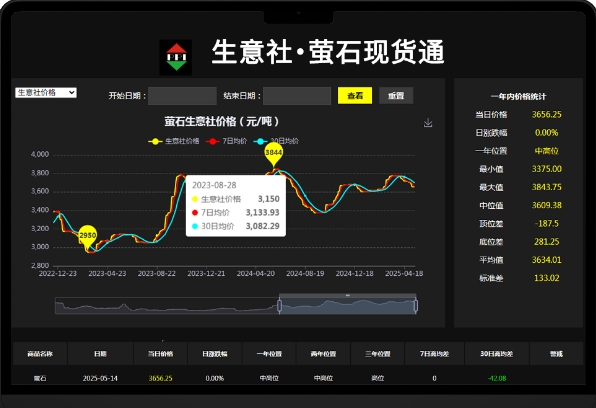The image size is (596, 408).
Task: Click the chart download icon
Action: 428,123
